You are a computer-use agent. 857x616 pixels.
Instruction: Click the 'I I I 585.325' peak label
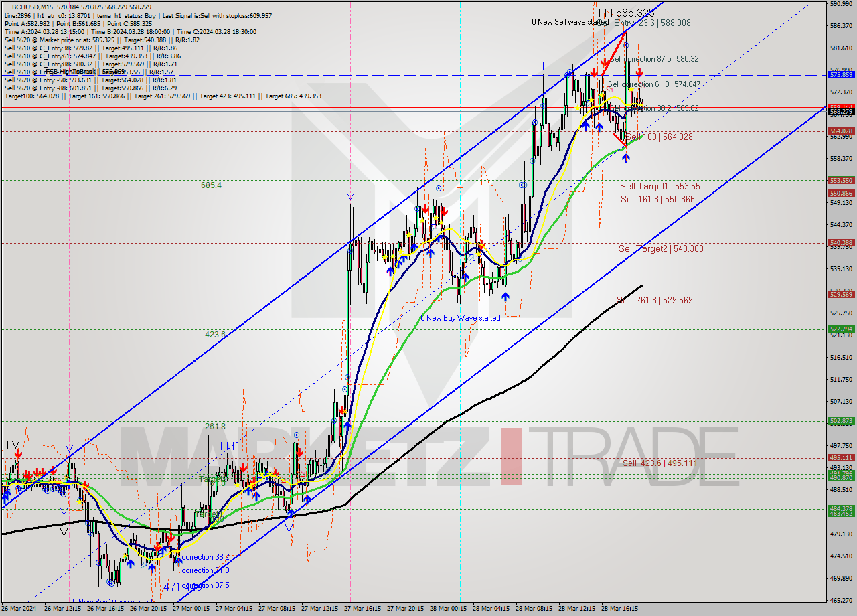pos(625,13)
